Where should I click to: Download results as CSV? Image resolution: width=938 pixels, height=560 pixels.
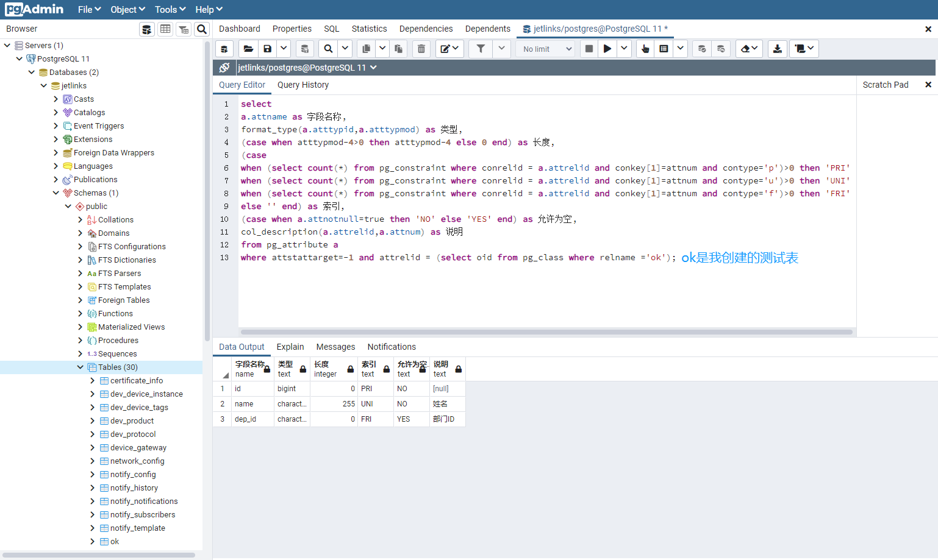[778, 49]
